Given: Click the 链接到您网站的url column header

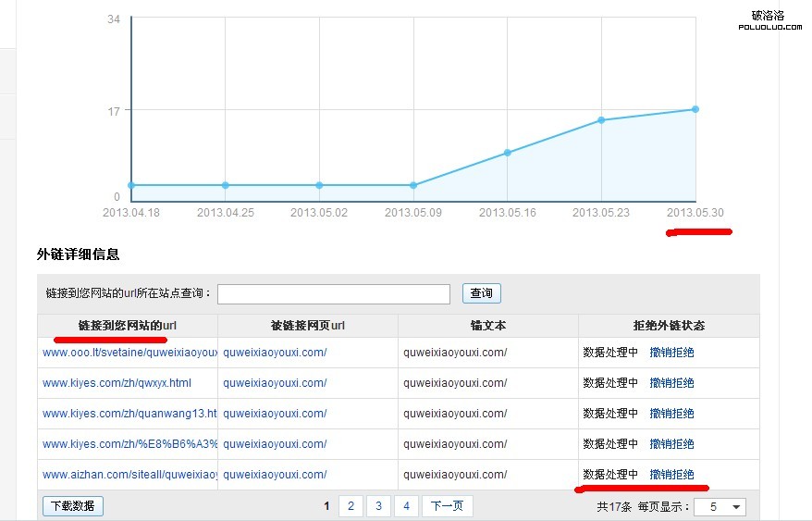Looking at the screenshot, I should (127, 326).
